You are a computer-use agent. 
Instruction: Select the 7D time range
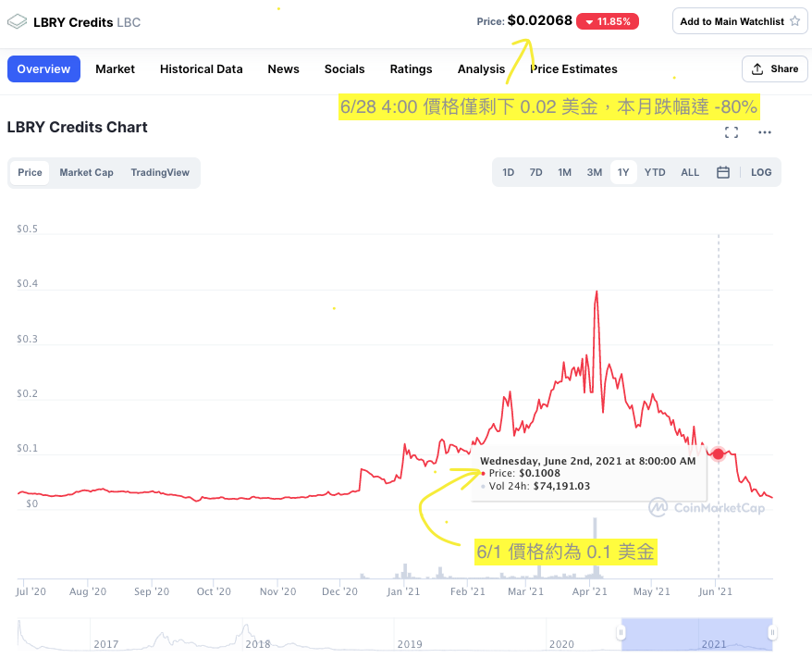pyautogui.click(x=535, y=172)
